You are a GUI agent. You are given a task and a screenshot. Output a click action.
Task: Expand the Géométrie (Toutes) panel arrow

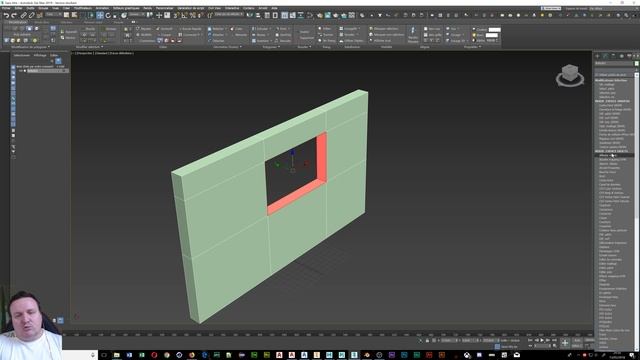[x=241, y=47]
